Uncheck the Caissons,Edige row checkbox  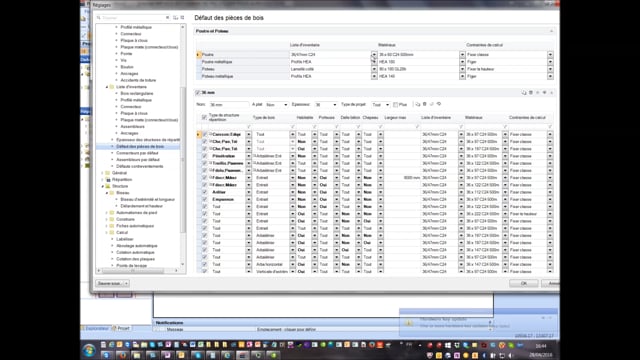click(204, 134)
